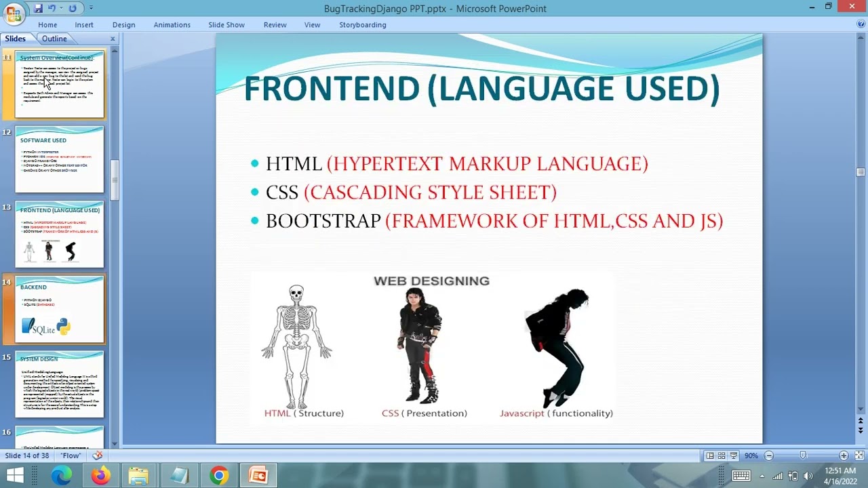This screenshot has width=868, height=488.
Task: Open the Animations ribbon tab
Action: pyautogui.click(x=172, y=24)
